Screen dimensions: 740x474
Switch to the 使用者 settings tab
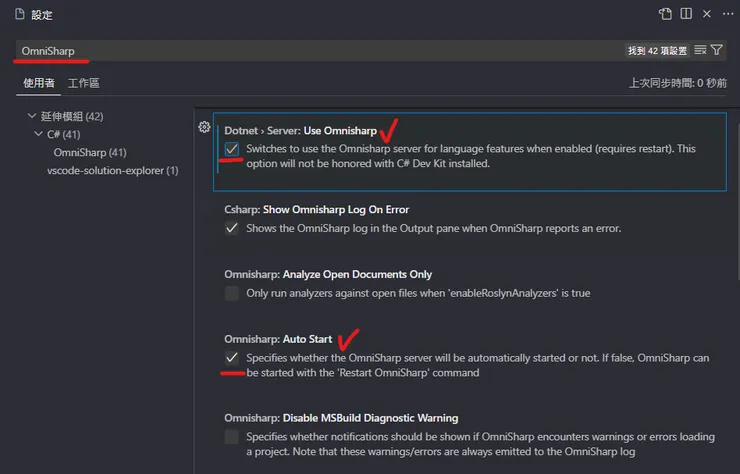pyautogui.click(x=40, y=83)
